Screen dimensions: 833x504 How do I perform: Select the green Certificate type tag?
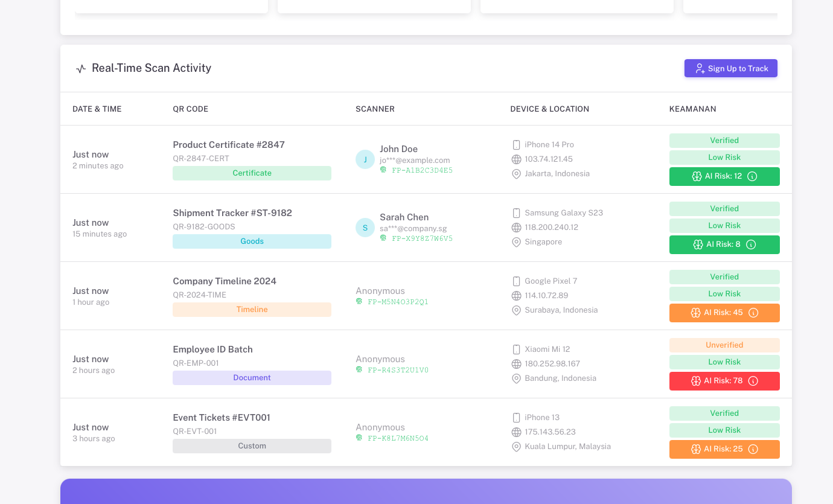coord(252,173)
